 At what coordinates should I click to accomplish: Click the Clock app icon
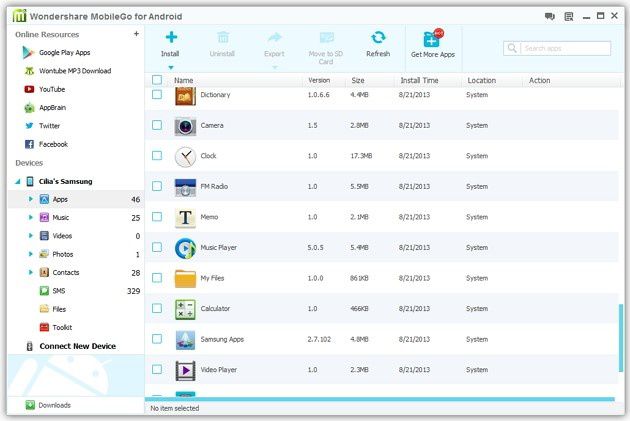tap(185, 157)
